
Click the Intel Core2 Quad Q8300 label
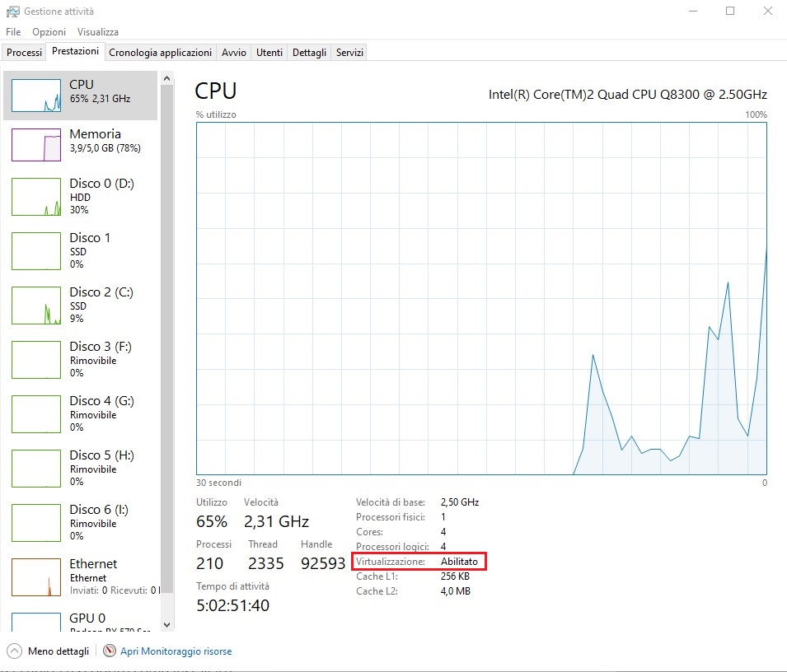(627, 94)
